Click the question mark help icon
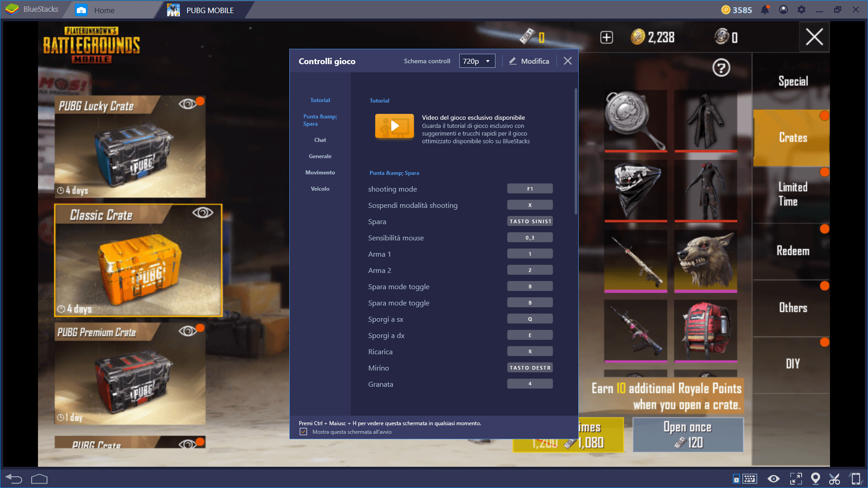This screenshot has height=488, width=868. click(x=722, y=67)
